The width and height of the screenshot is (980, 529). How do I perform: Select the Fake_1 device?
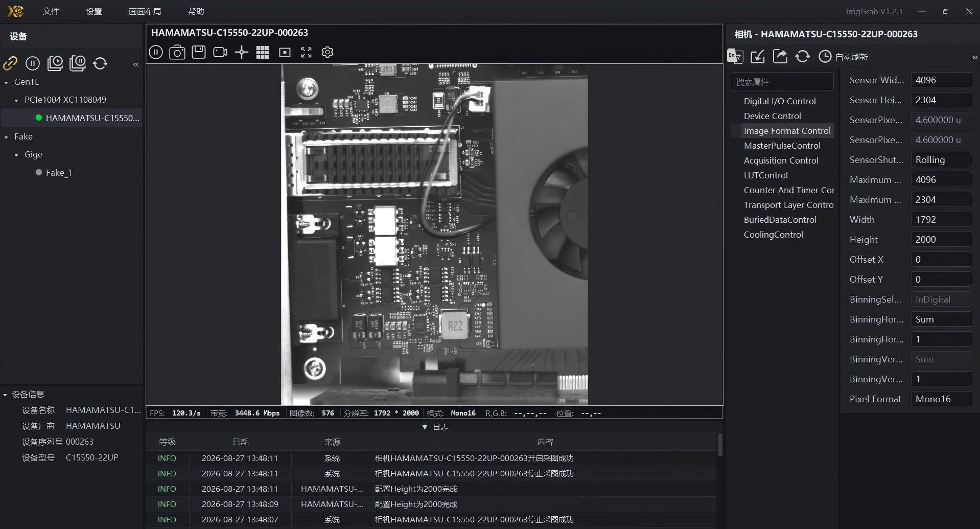(59, 173)
